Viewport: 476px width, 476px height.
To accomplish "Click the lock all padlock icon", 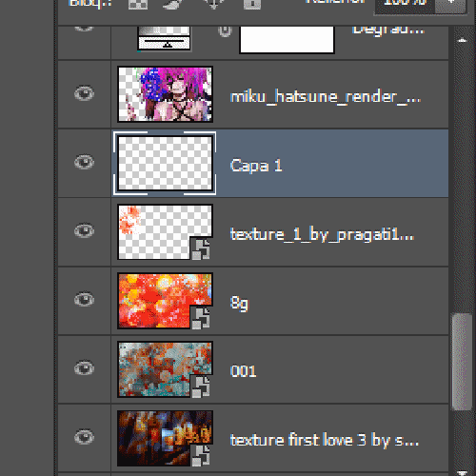I will click(252, 4).
